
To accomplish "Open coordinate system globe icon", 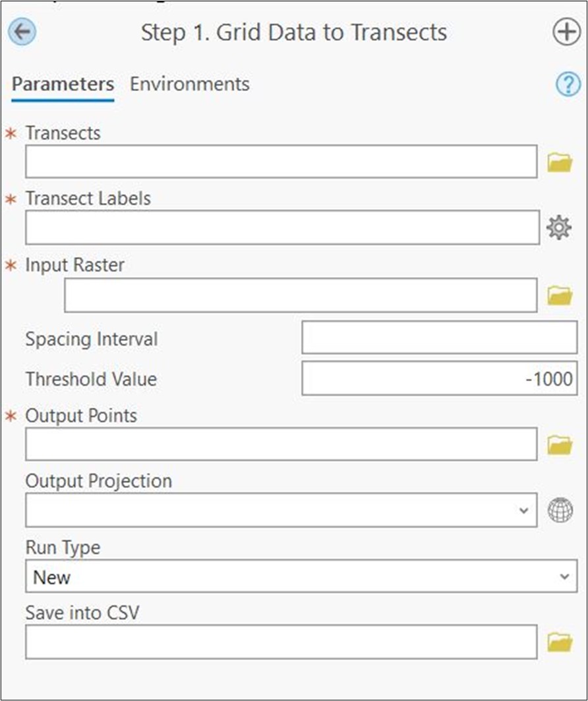I will click(x=560, y=510).
